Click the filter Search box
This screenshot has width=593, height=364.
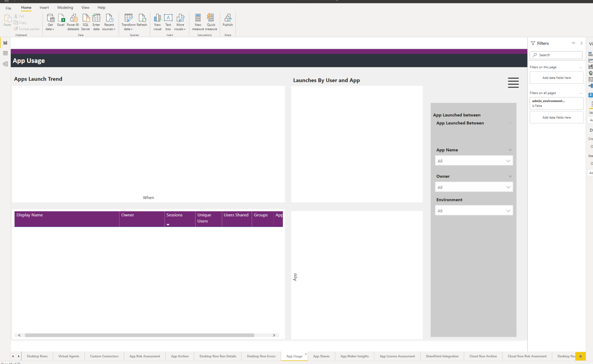point(556,55)
